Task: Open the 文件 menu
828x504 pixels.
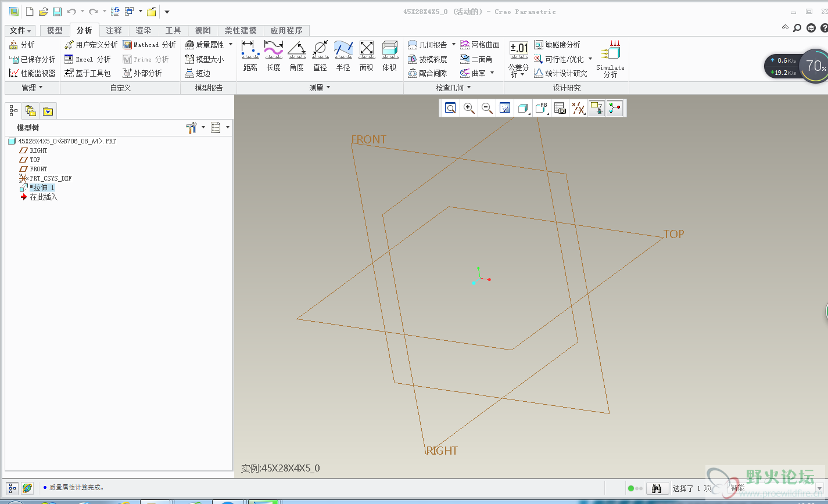Action: [20, 30]
